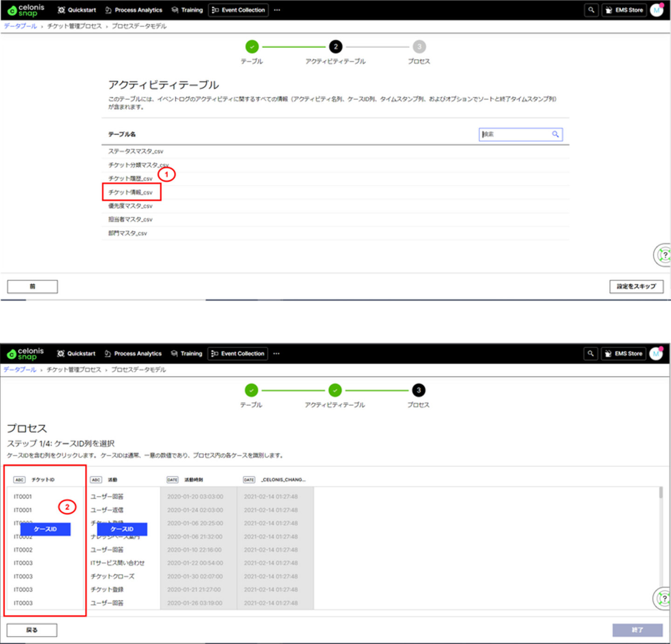
Task: Click the black step 3 プロセス circle
Action: (418, 390)
